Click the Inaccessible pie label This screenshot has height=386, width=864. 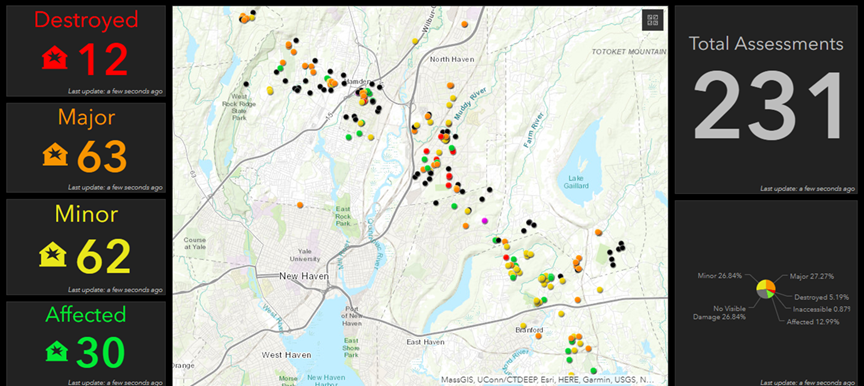click(x=822, y=309)
